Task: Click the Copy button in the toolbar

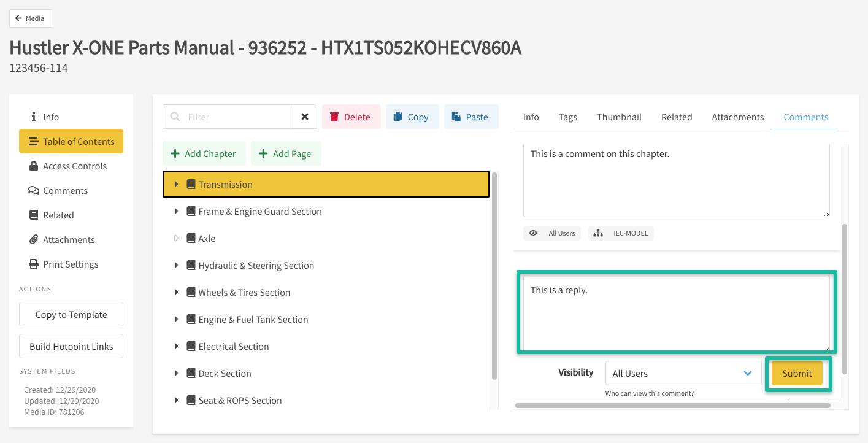Action: pyautogui.click(x=412, y=117)
